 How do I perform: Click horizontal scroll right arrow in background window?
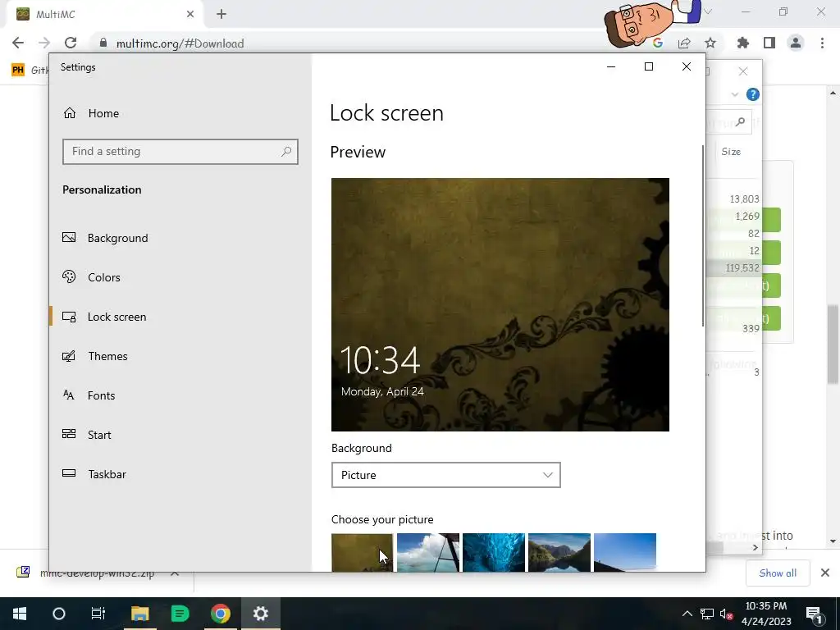tap(755, 547)
